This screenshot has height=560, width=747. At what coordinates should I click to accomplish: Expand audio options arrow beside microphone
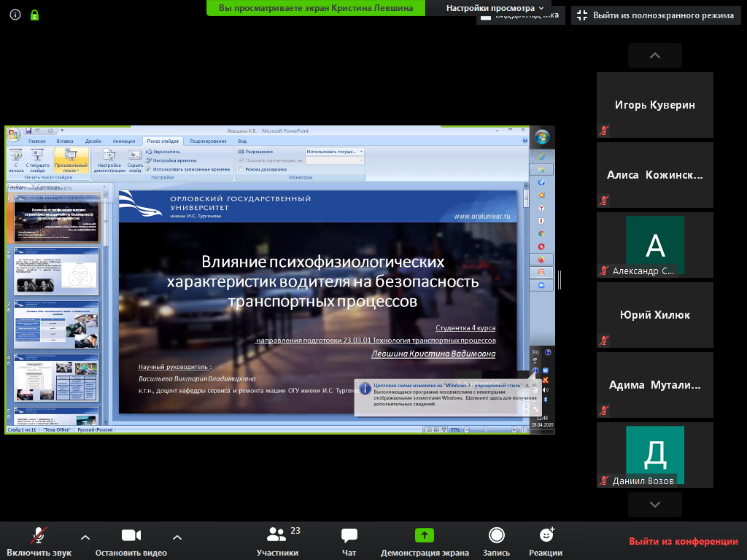(85, 537)
